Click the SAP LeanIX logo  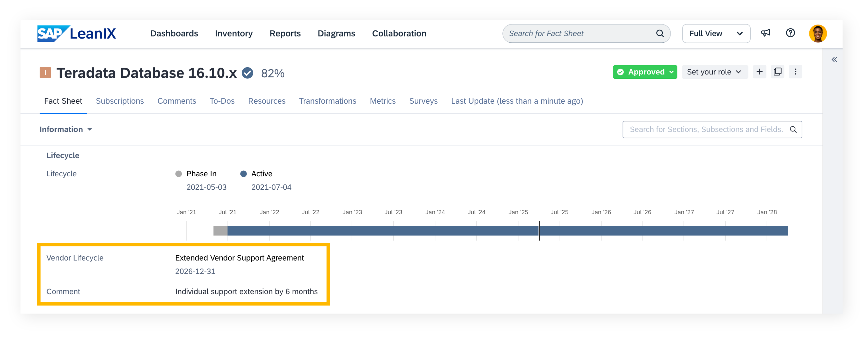coord(76,33)
